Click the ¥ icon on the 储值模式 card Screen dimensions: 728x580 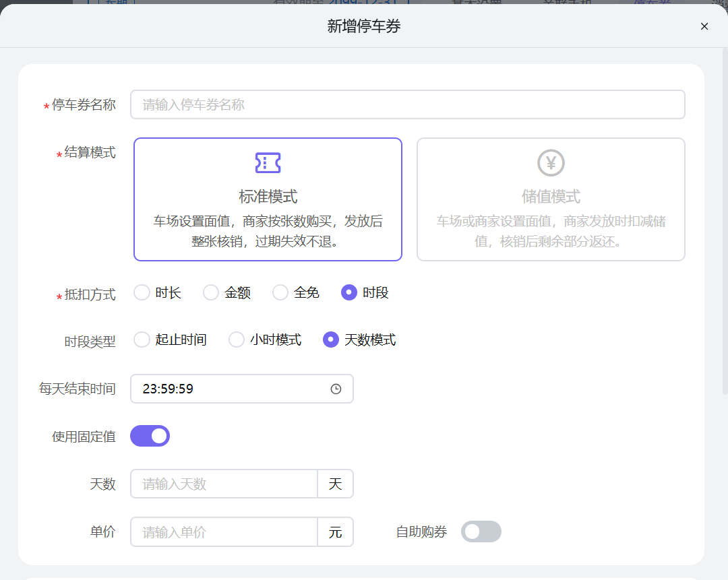click(551, 162)
